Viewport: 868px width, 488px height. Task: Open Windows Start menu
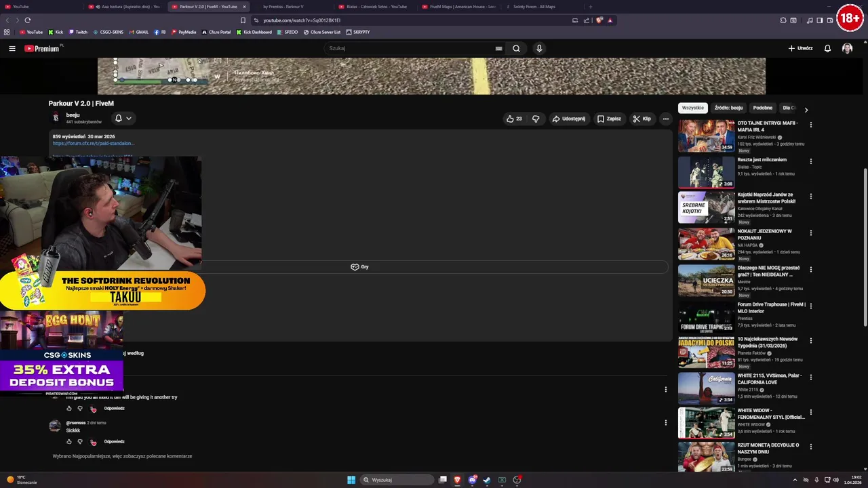tap(351, 480)
